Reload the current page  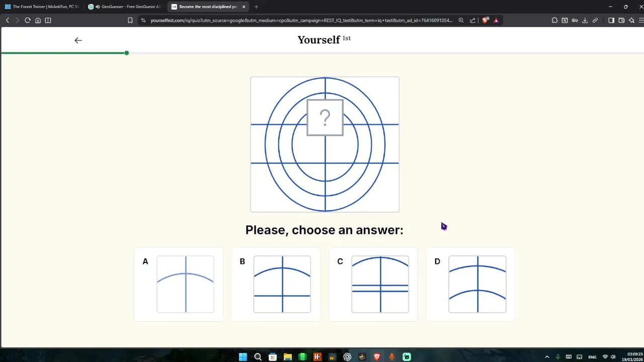click(28, 20)
